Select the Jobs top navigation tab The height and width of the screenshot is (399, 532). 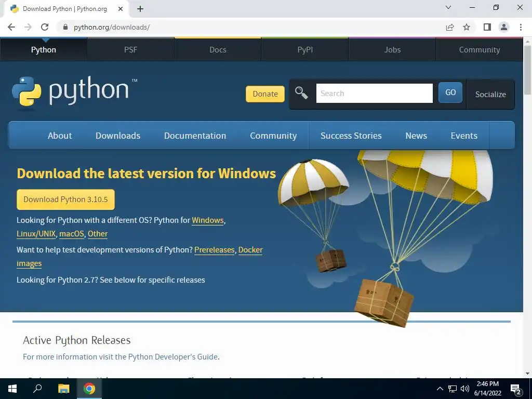point(392,49)
